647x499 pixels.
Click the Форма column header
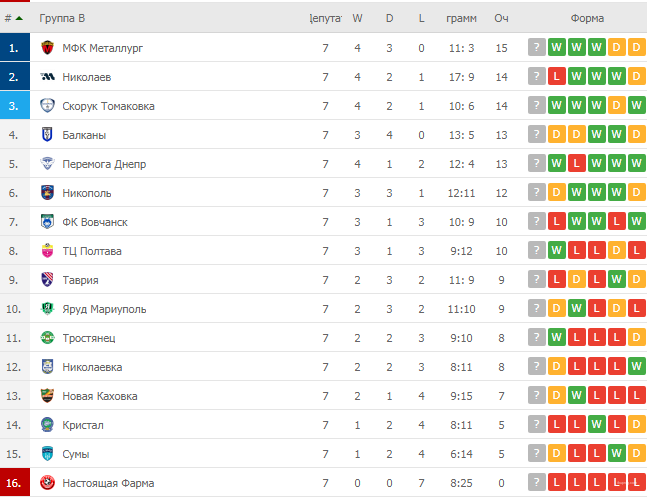587,18
